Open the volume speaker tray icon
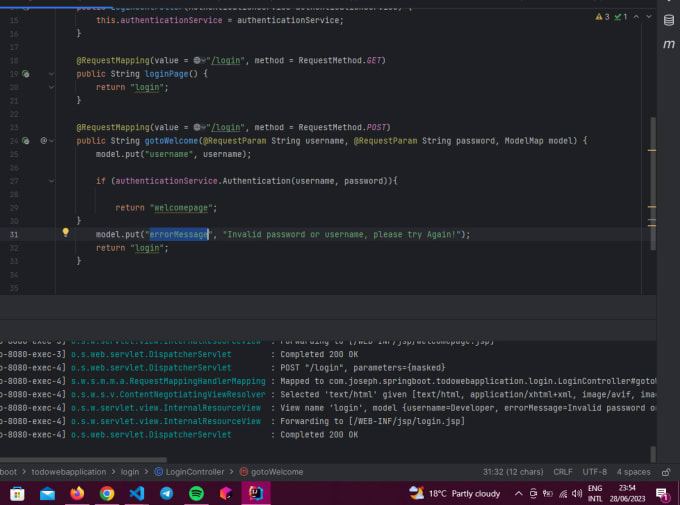 [x=577, y=494]
